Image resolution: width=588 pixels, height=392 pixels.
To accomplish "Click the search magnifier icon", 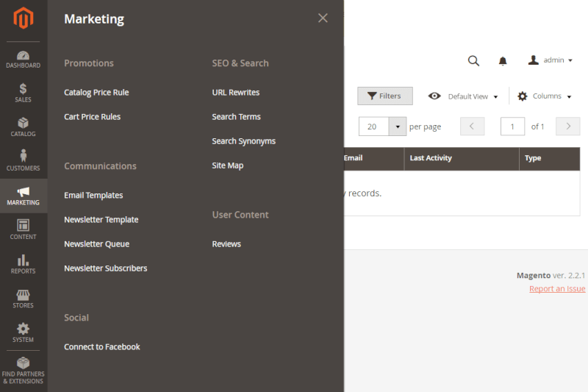I will coord(473,61).
